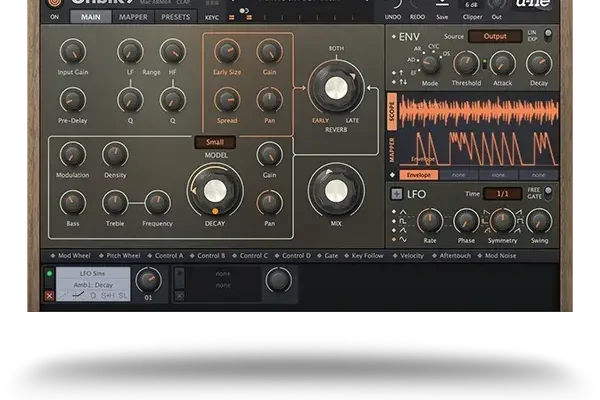
Task: Open the Small reverb model dropdown
Action: 215,142
